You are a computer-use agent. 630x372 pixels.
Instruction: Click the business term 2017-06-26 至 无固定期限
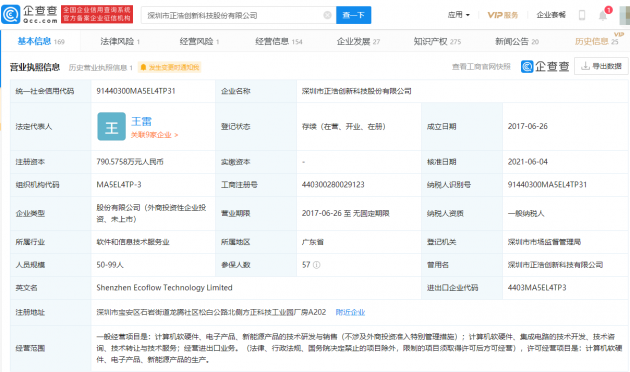346,213
